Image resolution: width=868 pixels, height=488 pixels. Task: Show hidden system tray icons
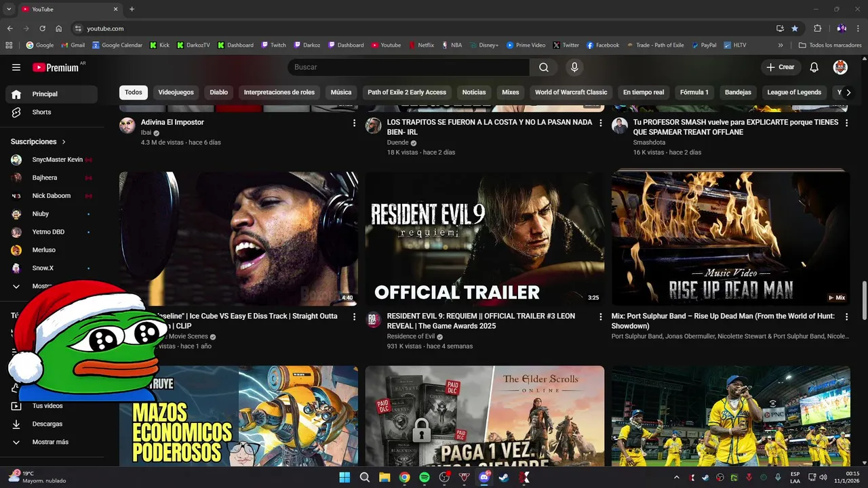[x=676, y=477]
